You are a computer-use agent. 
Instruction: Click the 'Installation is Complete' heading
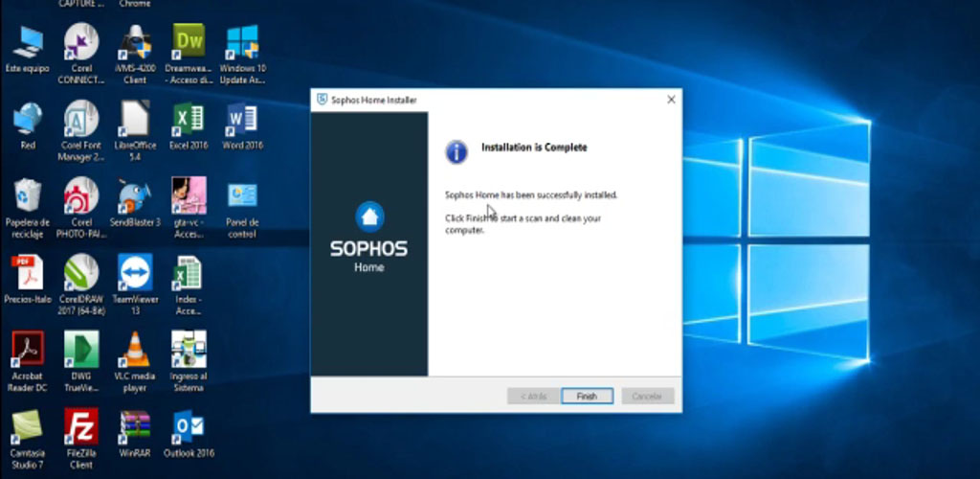(534, 148)
